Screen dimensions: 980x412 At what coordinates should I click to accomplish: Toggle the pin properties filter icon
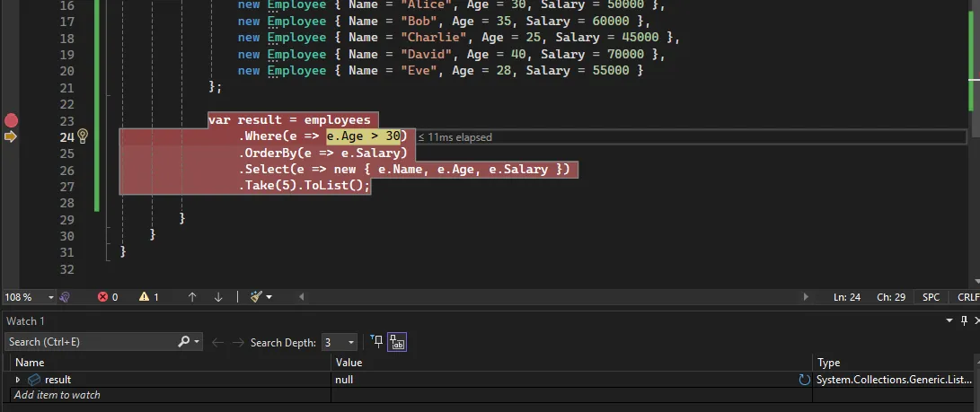pyautogui.click(x=376, y=341)
